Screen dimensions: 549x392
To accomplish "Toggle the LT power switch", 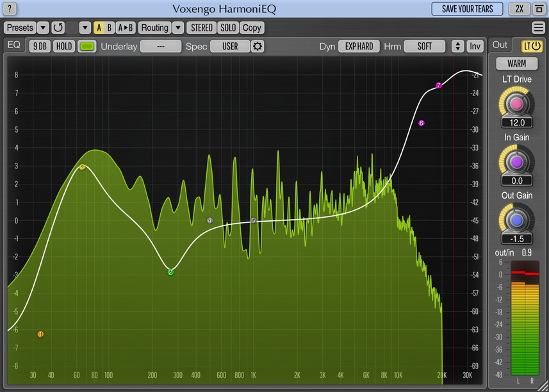I will (532, 45).
